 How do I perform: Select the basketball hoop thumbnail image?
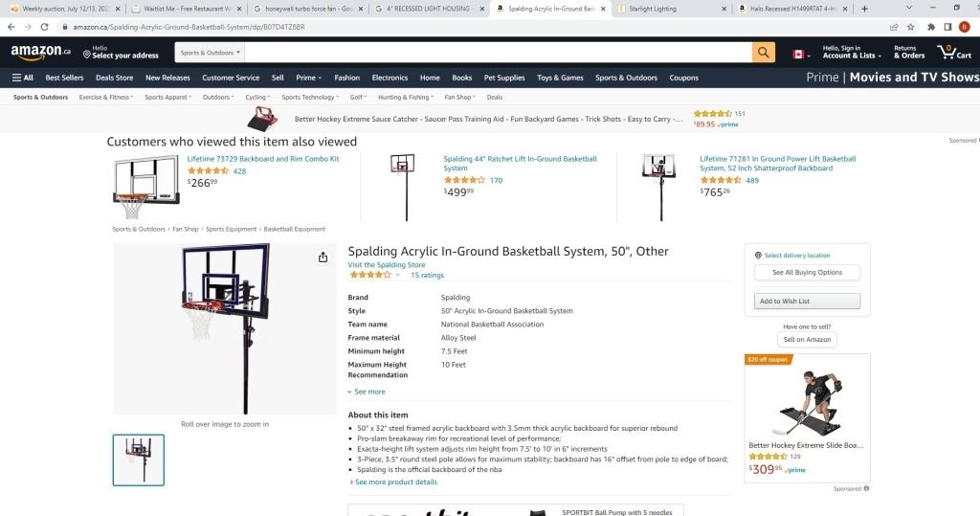point(139,460)
